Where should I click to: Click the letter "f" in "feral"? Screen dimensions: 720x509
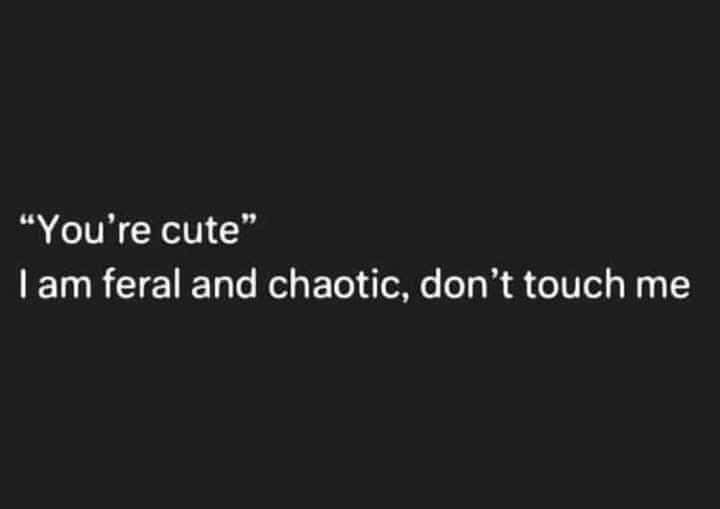[108, 284]
